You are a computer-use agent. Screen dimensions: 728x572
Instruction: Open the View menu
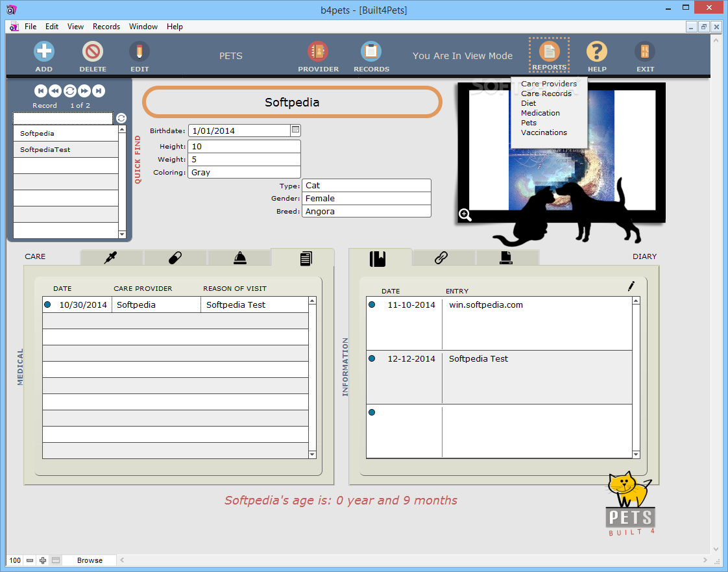coord(75,27)
